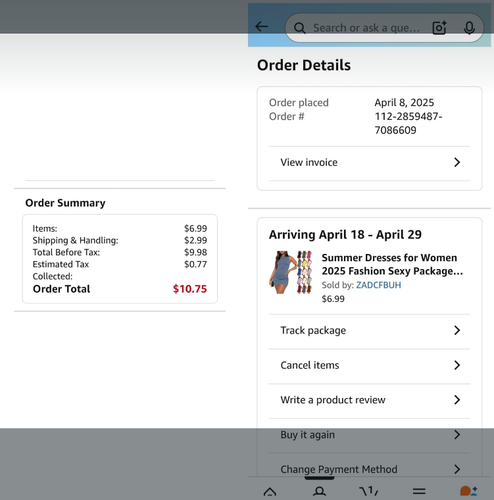Tap the back arrow icon

[262, 27]
